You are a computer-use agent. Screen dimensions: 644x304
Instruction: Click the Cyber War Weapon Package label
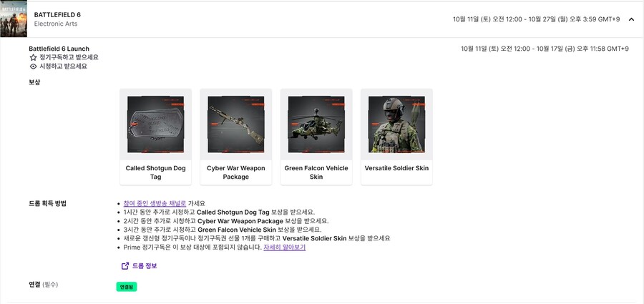(x=235, y=172)
